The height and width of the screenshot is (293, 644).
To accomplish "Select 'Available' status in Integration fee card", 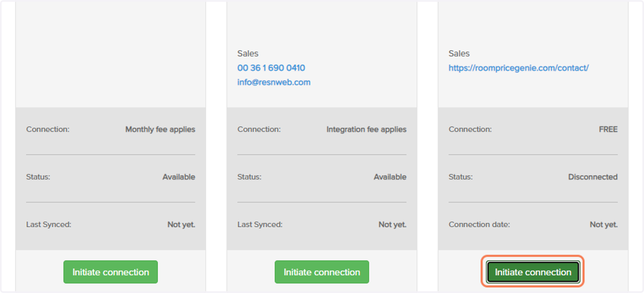I will pos(390,177).
